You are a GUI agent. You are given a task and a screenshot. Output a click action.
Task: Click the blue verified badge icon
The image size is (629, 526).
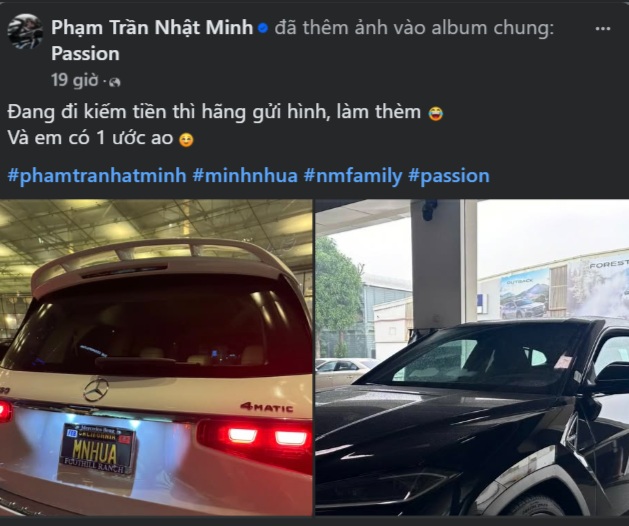263,28
